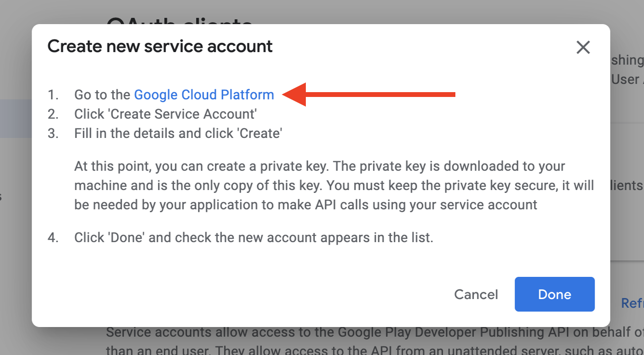Click the 'Go to the' text in step one

[x=102, y=95]
